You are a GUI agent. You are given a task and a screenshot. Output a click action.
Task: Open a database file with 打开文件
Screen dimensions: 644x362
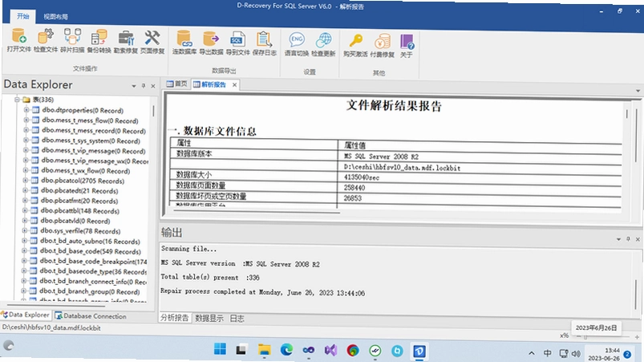[19, 40]
